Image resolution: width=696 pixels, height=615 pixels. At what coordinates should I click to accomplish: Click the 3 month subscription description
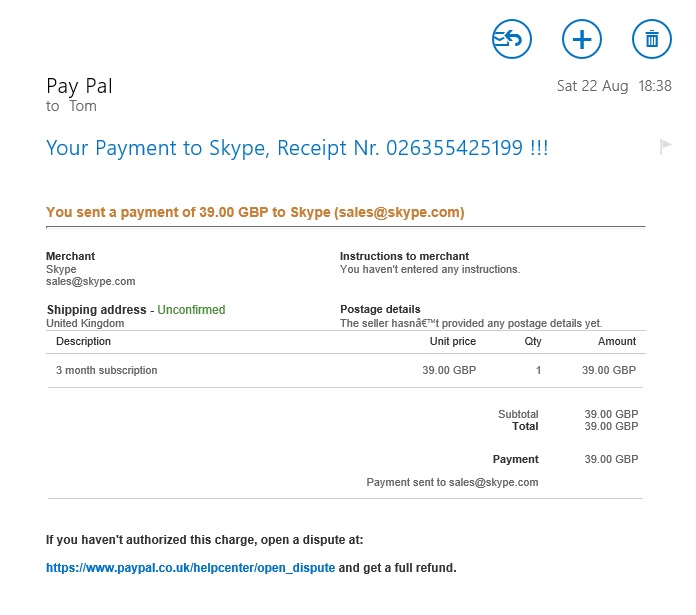coord(107,370)
